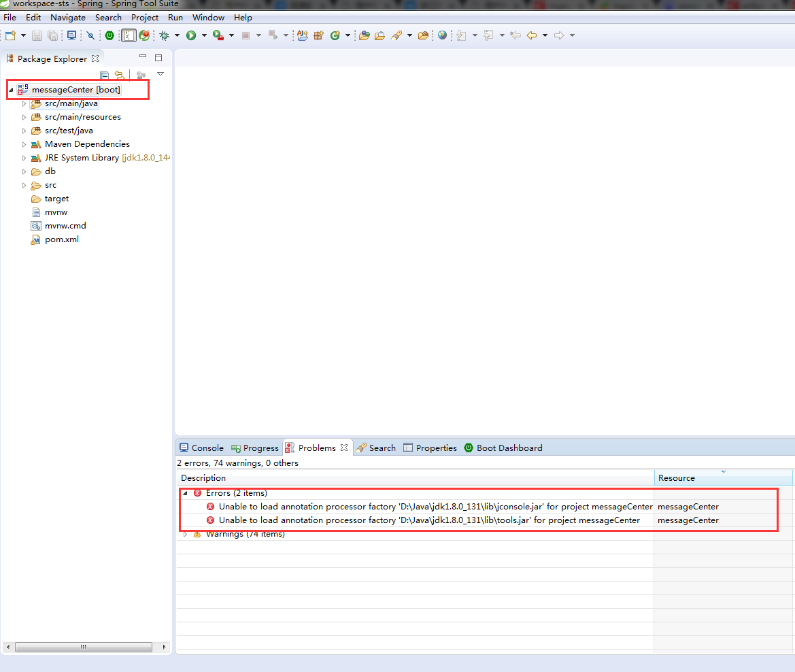This screenshot has height=672, width=795.
Task: Click the New Java Class icon
Action: pos(335,35)
